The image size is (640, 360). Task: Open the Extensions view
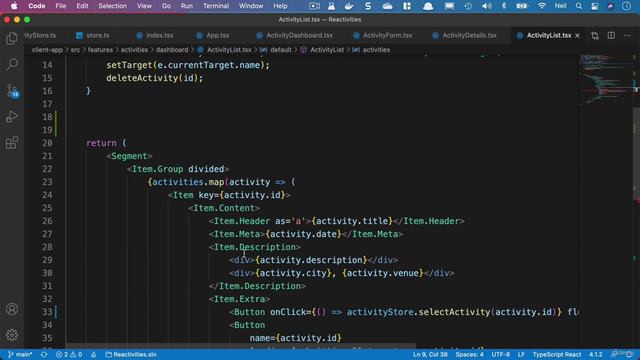[x=12, y=143]
